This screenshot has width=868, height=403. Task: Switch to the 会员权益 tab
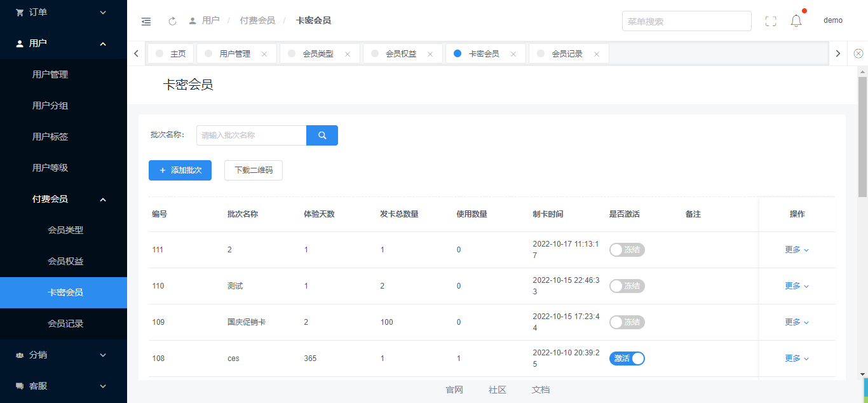401,54
